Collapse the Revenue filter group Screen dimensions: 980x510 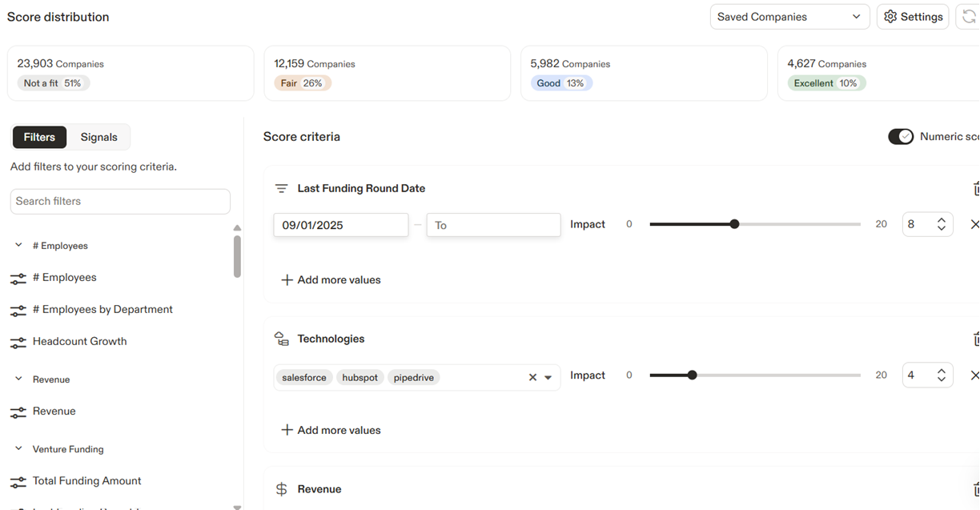click(x=18, y=379)
